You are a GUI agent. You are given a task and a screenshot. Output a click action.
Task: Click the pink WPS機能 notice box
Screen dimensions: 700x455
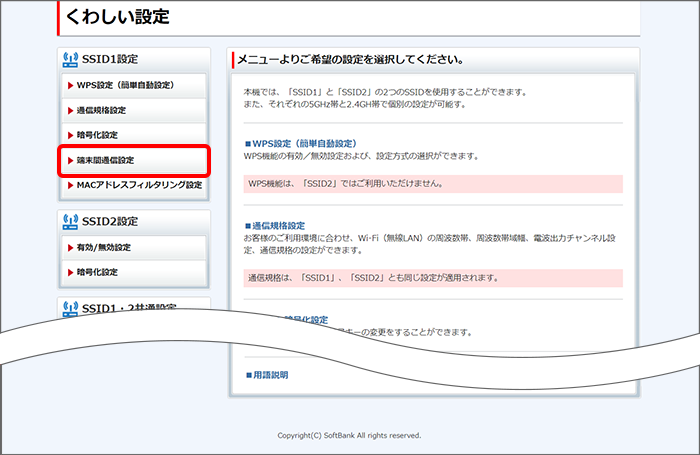[432, 184]
